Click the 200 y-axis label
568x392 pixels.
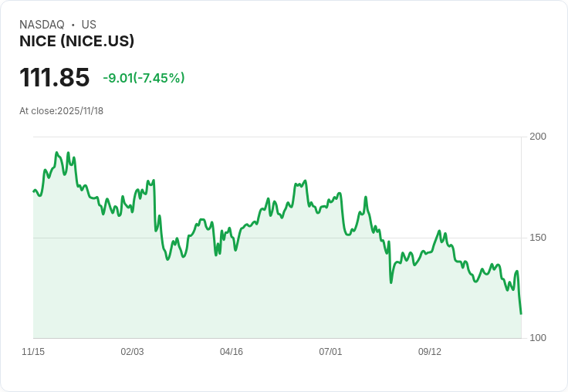click(538, 137)
